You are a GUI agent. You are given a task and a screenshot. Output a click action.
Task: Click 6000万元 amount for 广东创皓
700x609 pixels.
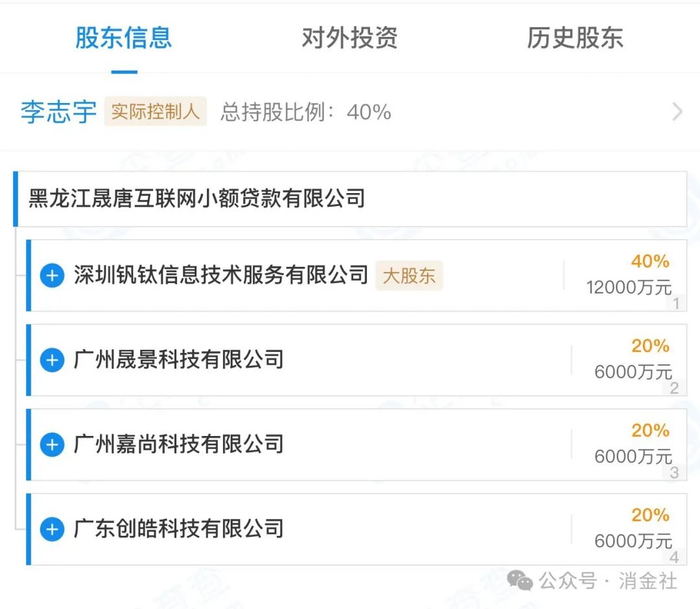[633, 540]
